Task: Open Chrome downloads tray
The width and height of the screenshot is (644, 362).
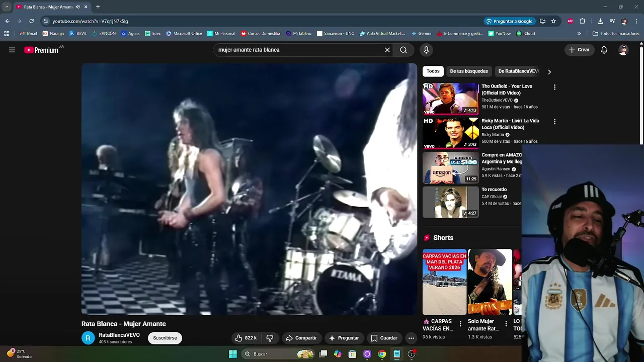Action: (600, 21)
